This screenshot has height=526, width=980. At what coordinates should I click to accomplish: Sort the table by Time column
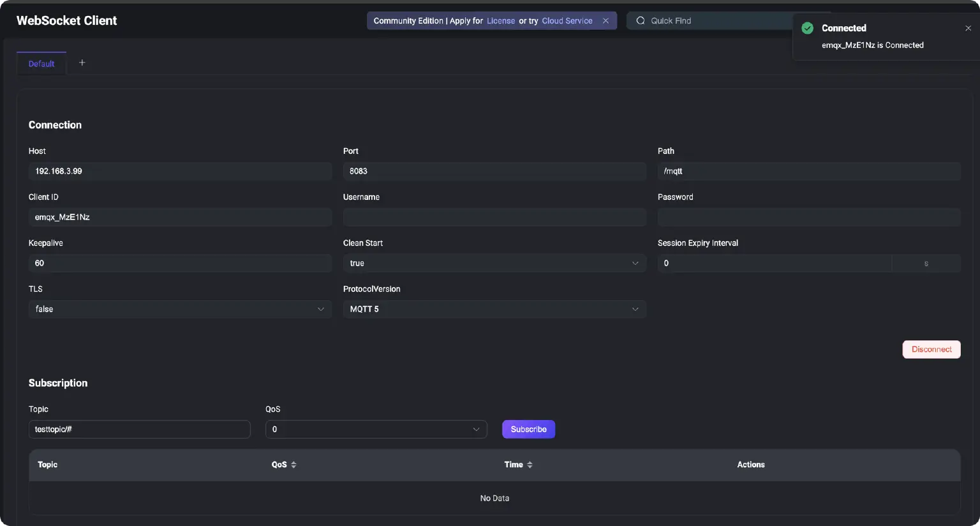[530, 465]
